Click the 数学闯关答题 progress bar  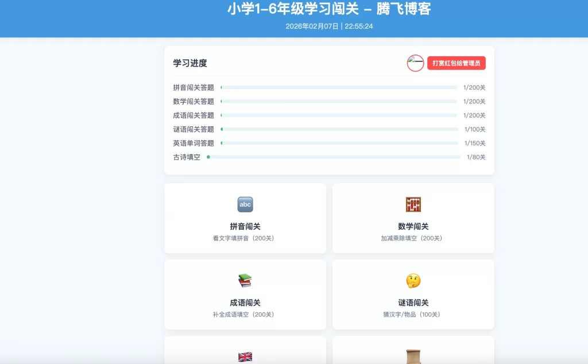[x=339, y=101]
